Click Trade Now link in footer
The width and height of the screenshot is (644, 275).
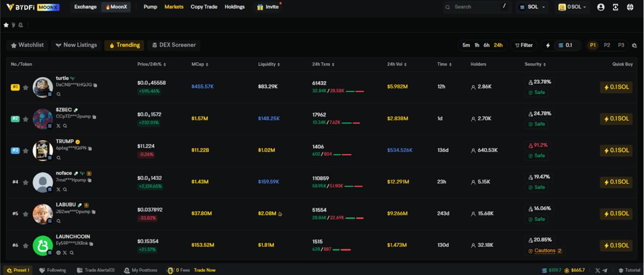205,270
